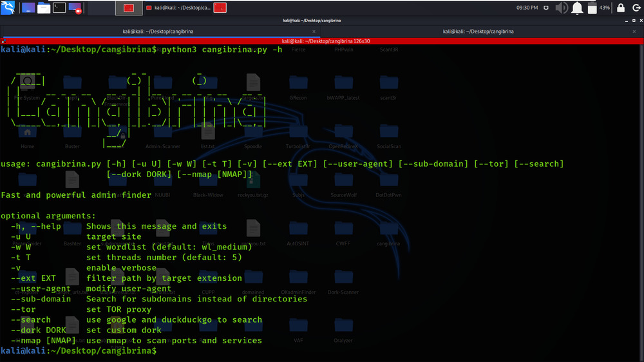Image resolution: width=644 pixels, height=362 pixels.
Task: Click 'filter path by target extension' text
Action: [x=164, y=278]
